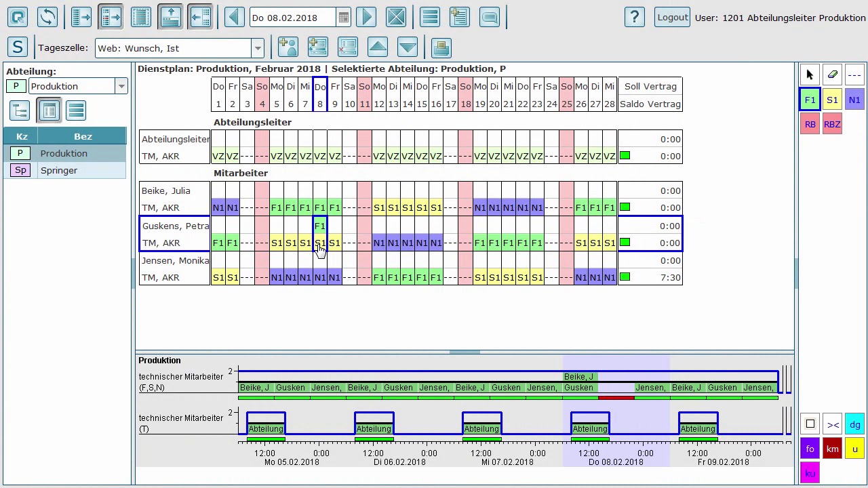Click the printer icon

(x=441, y=47)
